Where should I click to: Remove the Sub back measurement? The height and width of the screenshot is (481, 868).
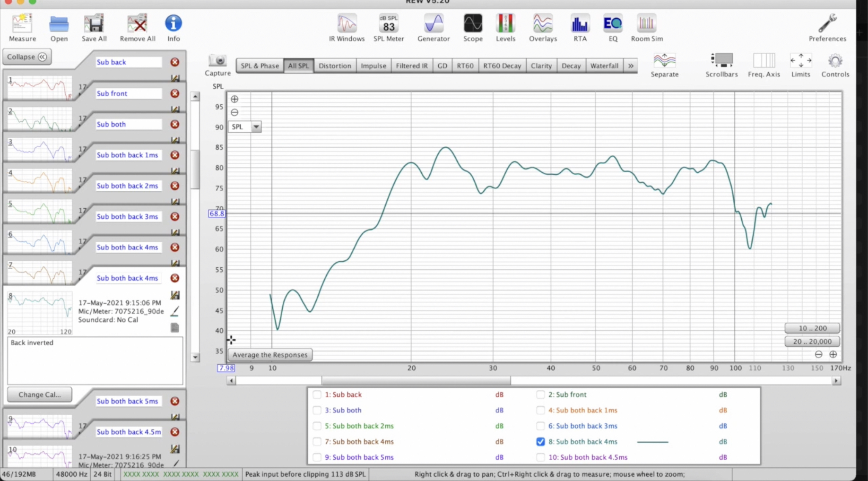click(x=175, y=62)
